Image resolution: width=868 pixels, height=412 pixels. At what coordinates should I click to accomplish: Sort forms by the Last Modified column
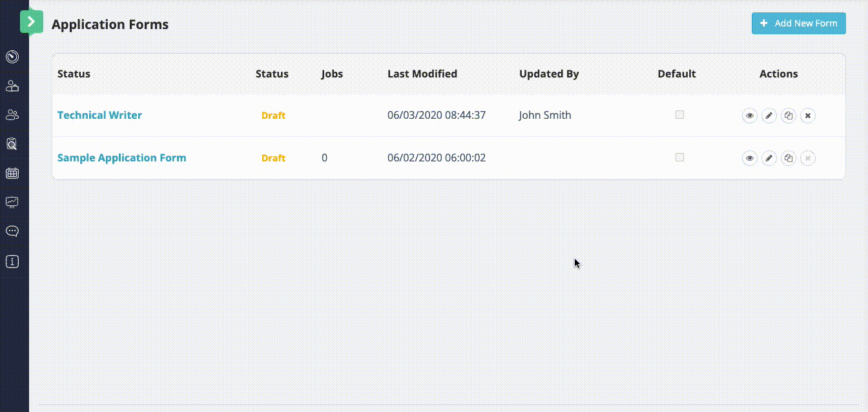pyautogui.click(x=422, y=74)
